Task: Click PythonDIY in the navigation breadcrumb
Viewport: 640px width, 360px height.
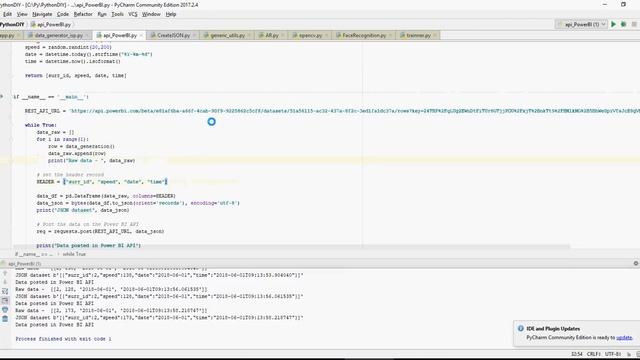Action: (x=12, y=24)
